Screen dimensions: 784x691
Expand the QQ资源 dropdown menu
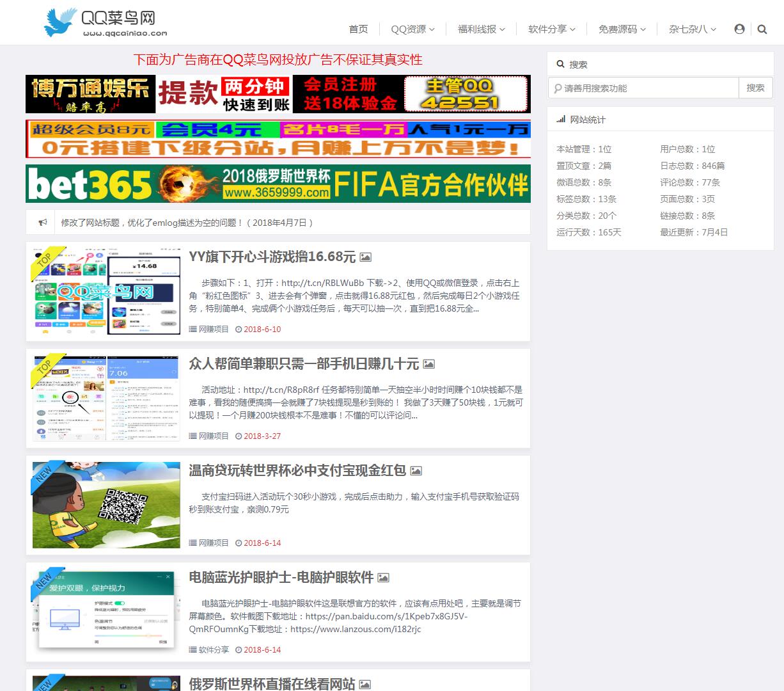412,29
